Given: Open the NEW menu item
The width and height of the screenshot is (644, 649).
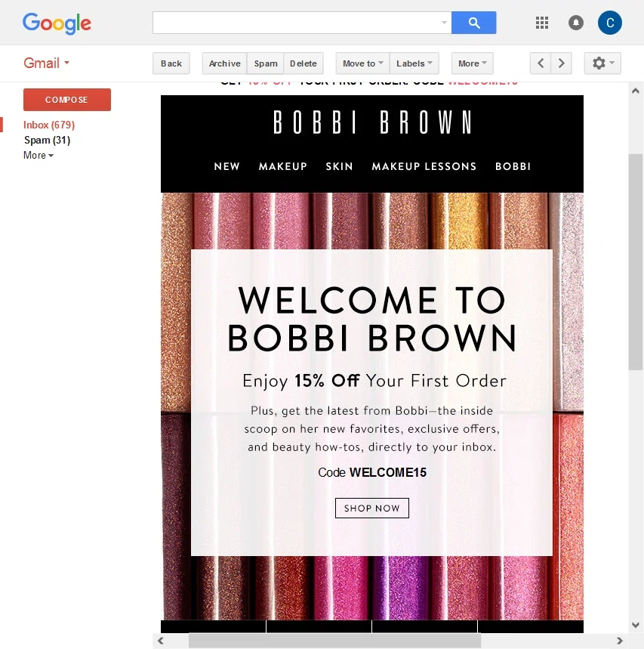Looking at the screenshot, I should click(x=226, y=166).
